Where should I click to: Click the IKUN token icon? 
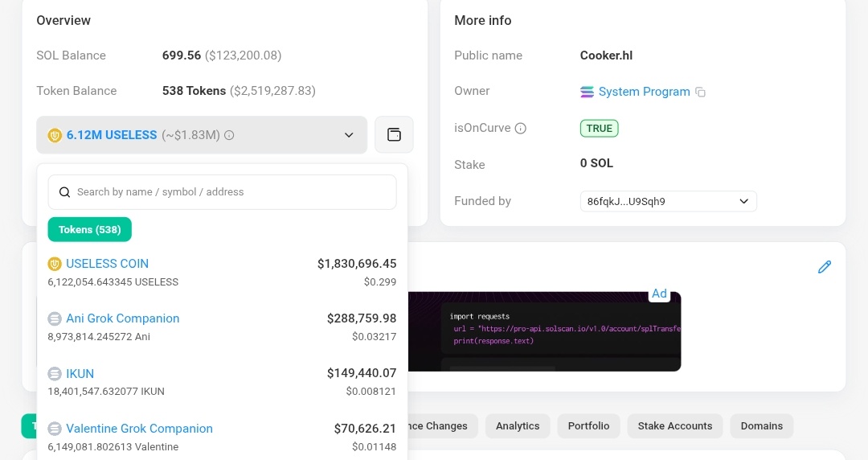pos(55,374)
